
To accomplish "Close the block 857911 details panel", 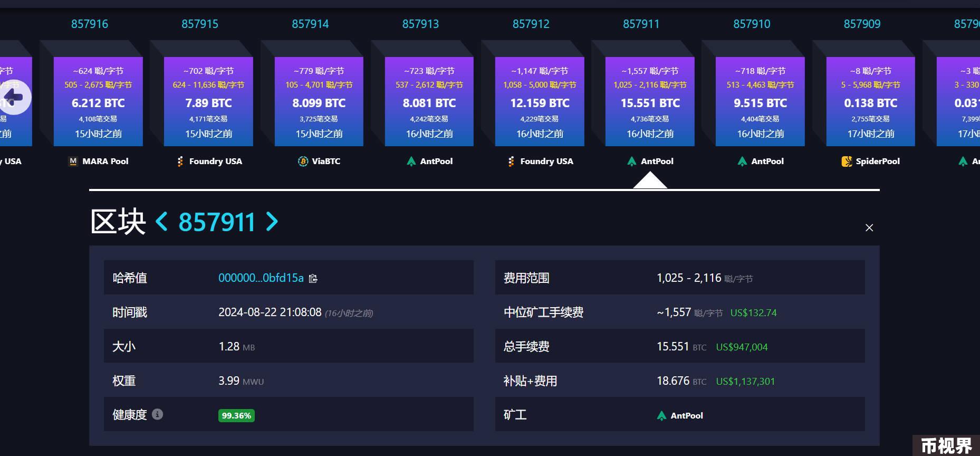I will coord(869,227).
